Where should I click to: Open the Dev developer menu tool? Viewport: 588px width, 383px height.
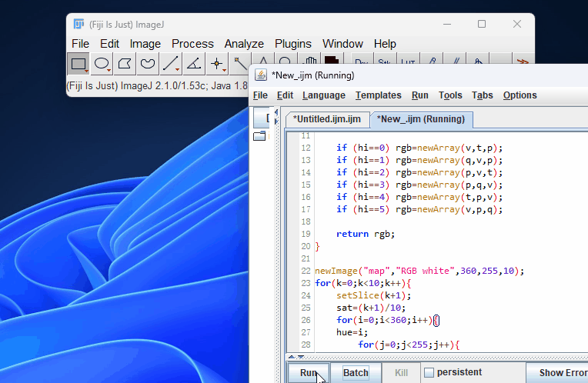pyautogui.click(x=362, y=59)
